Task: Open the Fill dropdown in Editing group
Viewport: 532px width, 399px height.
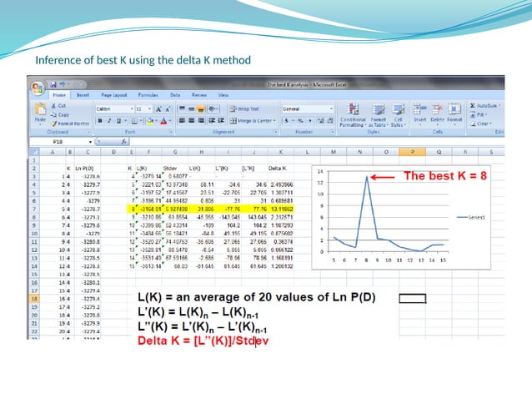Action: pos(479,115)
